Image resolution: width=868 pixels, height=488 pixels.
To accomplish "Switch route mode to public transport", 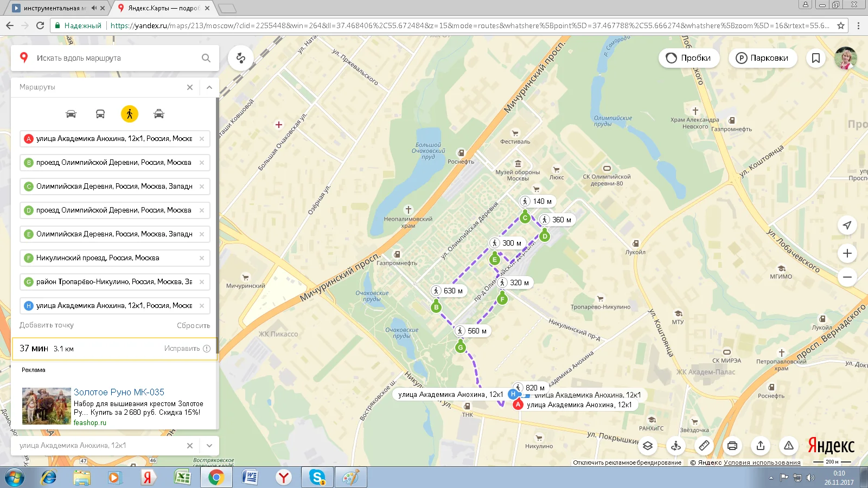I will point(100,114).
